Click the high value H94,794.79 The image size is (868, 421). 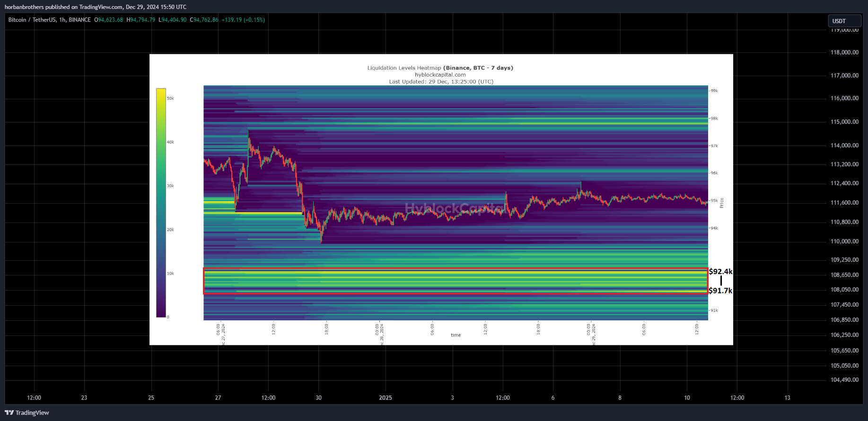point(140,20)
